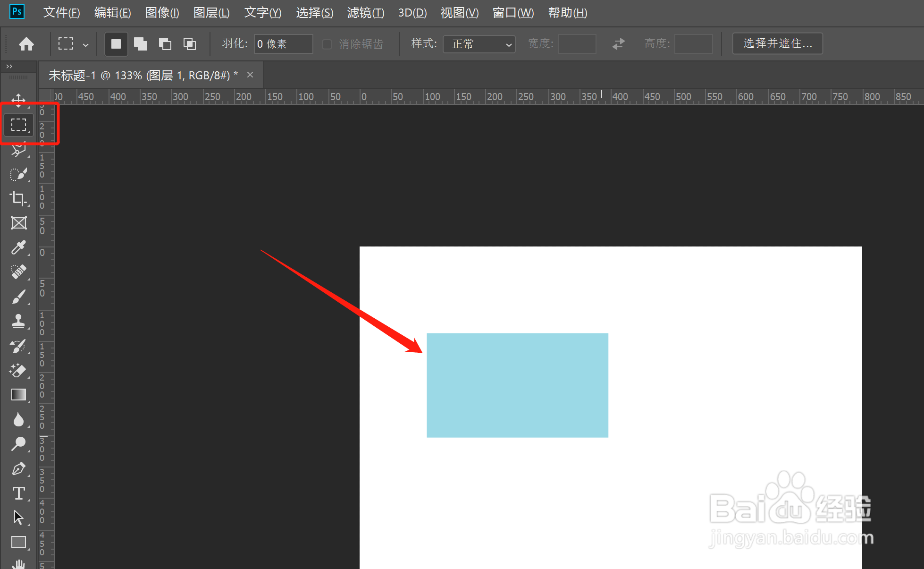Choose the Clone Stamp tool
This screenshot has height=569, width=924.
pyautogui.click(x=18, y=321)
